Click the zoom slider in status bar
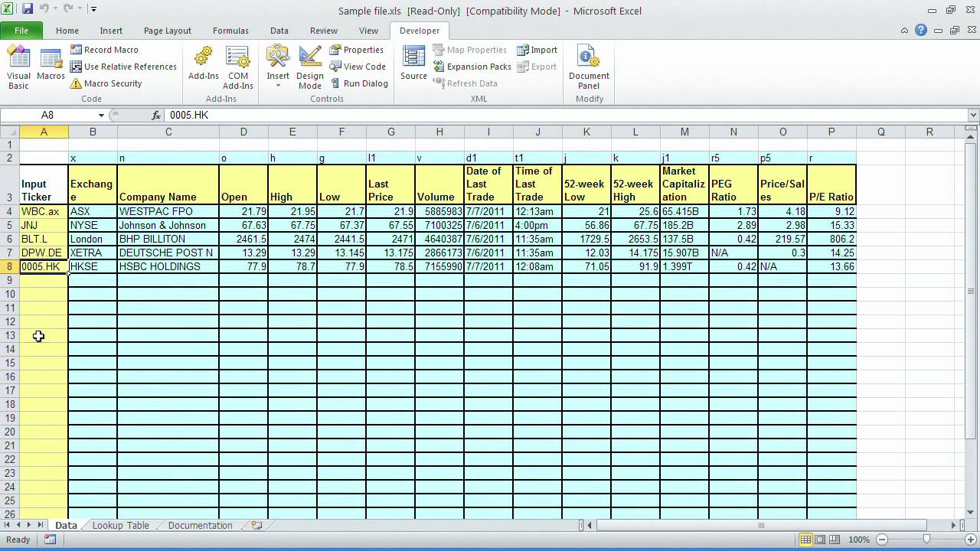 (x=926, y=540)
